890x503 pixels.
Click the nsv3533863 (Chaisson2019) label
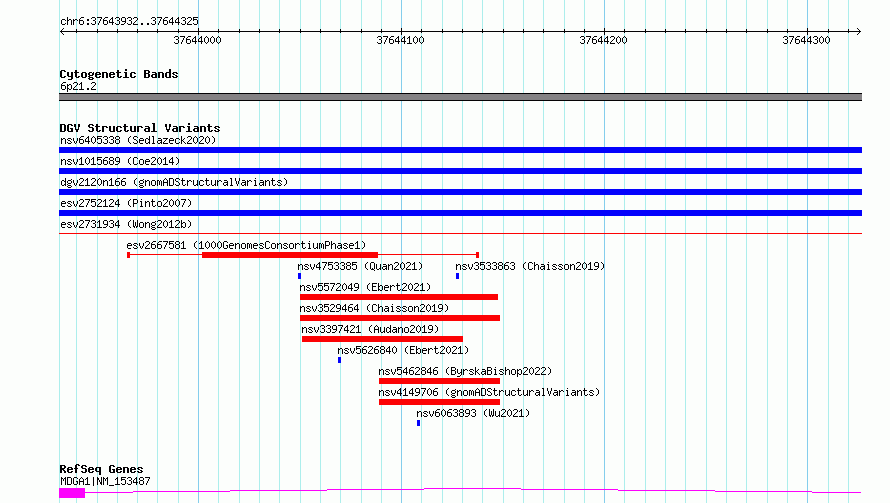pyautogui.click(x=530, y=266)
